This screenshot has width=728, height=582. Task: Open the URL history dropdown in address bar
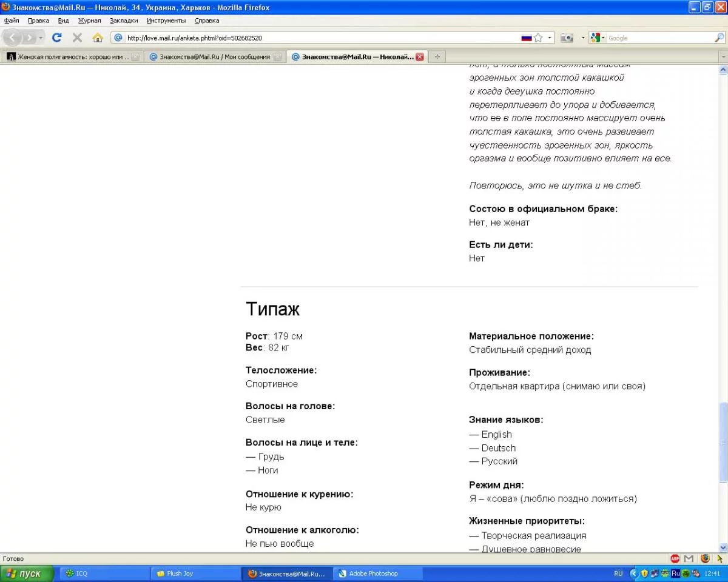(x=550, y=38)
